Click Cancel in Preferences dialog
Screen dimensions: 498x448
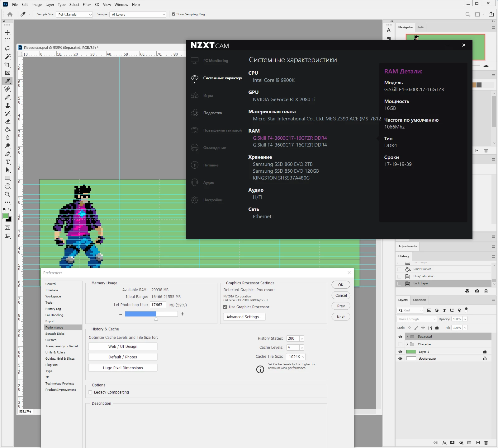pyautogui.click(x=341, y=296)
